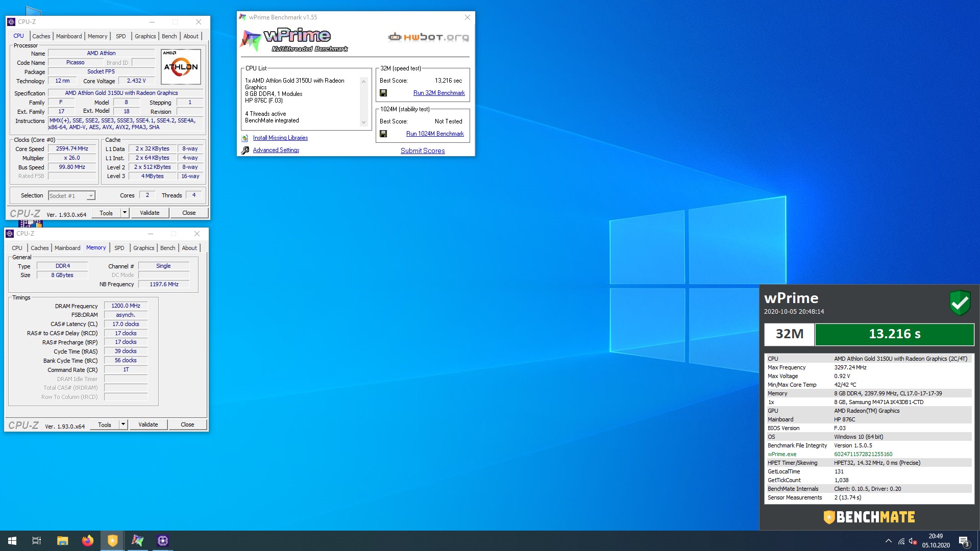
Task: Click Tools button in Memory CPU-Z window
Action: [105, 424]
